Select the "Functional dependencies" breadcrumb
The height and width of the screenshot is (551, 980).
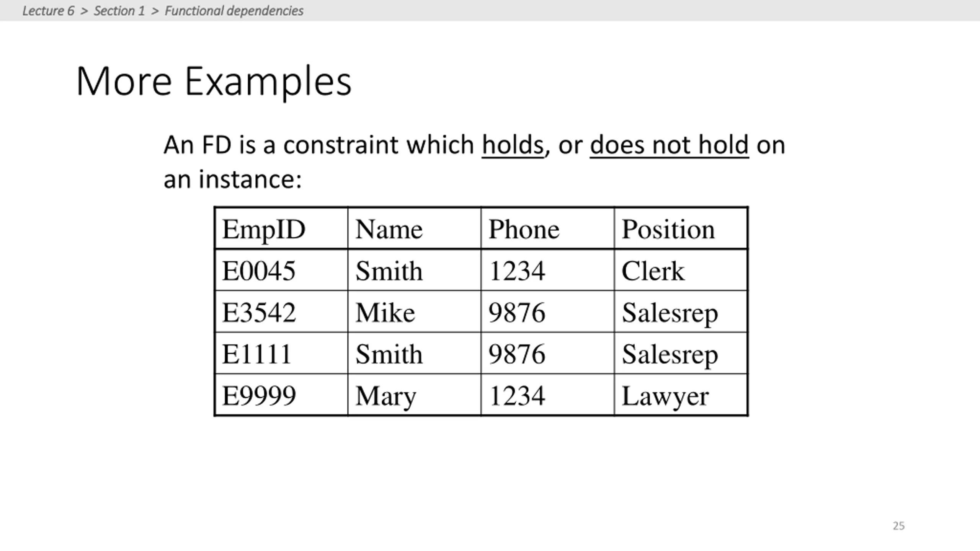[234, 11]
